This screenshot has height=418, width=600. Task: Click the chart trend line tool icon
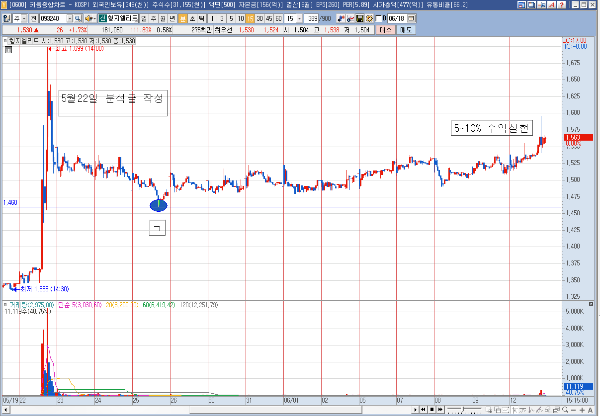pyautogui.click(x=350, y=18)
